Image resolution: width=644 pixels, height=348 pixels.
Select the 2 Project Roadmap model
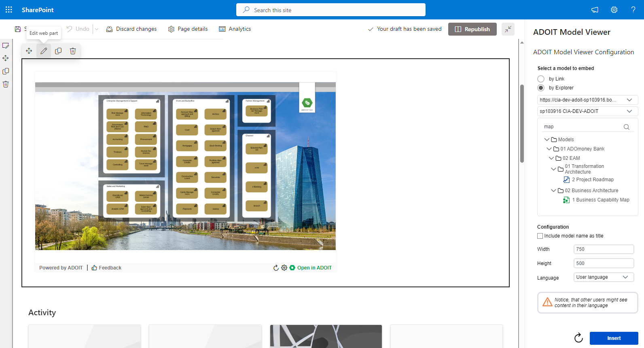(x=593, y=180)
